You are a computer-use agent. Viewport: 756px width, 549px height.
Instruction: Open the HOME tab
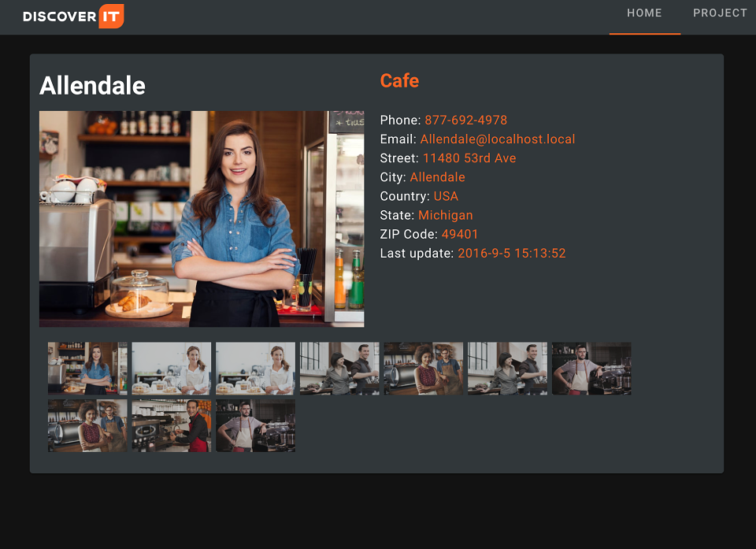[x=645, y=13]
